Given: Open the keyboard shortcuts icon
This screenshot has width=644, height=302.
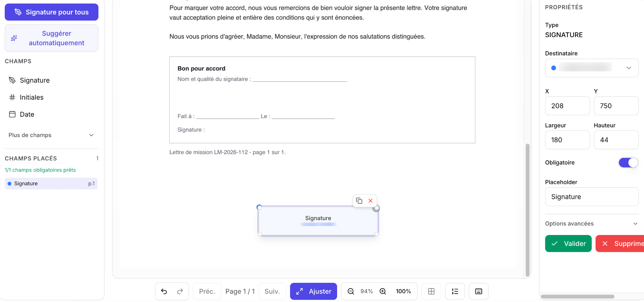Looking at the screenshot, I should click(x=479, y=291).
